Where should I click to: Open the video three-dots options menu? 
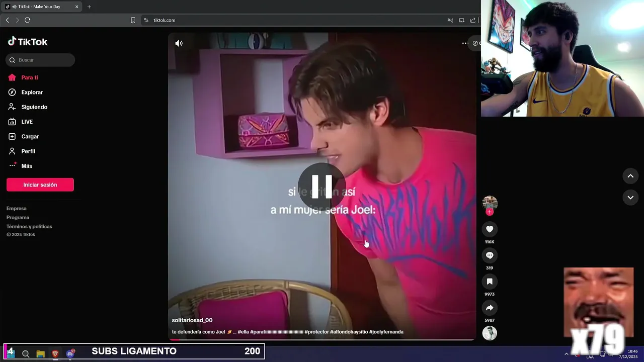[x=464, y=43]
